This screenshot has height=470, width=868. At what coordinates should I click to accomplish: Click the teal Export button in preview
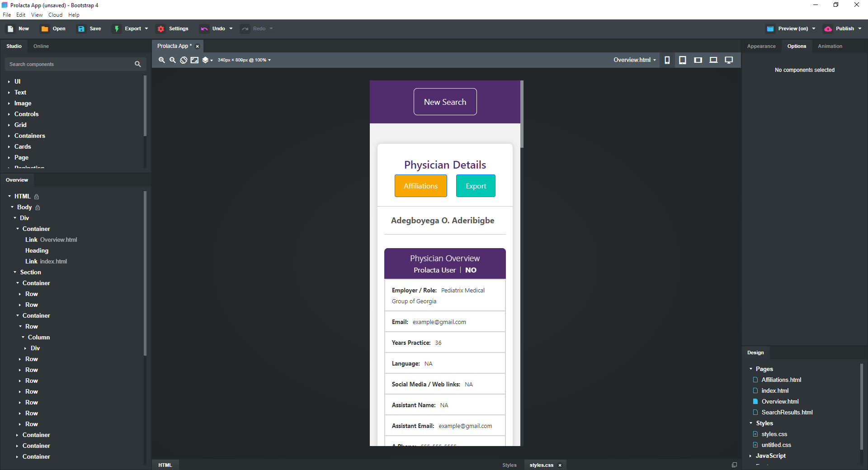[x=476, y=186]
